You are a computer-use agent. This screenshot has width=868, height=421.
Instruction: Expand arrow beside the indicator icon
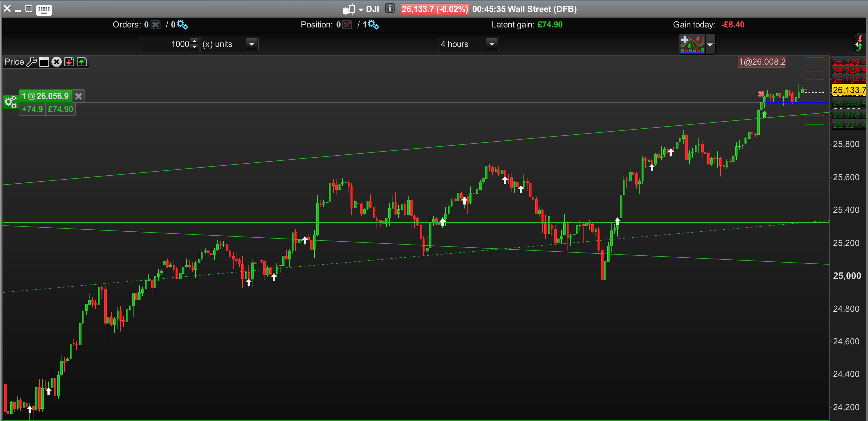710,45
